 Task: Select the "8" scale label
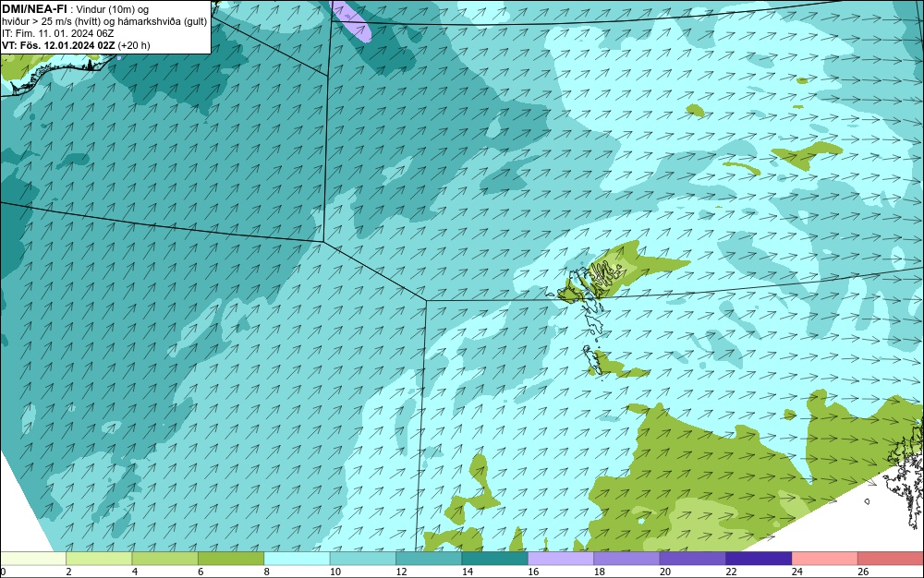[267, 572]
